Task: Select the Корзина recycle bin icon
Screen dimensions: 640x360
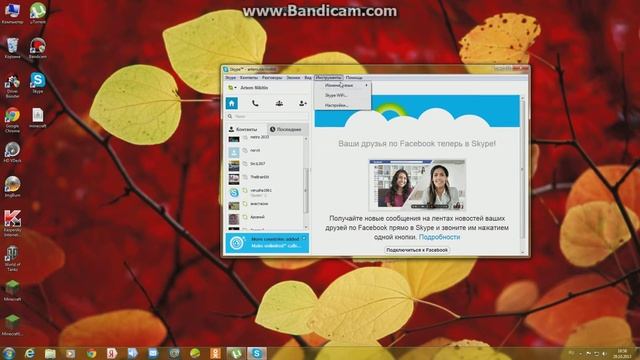Action: coord(12,48)
